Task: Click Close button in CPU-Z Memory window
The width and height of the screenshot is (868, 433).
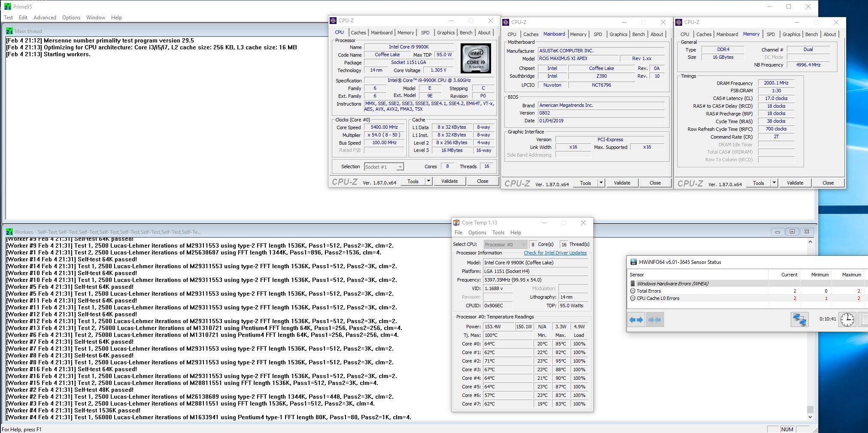Action: point(828,183)
